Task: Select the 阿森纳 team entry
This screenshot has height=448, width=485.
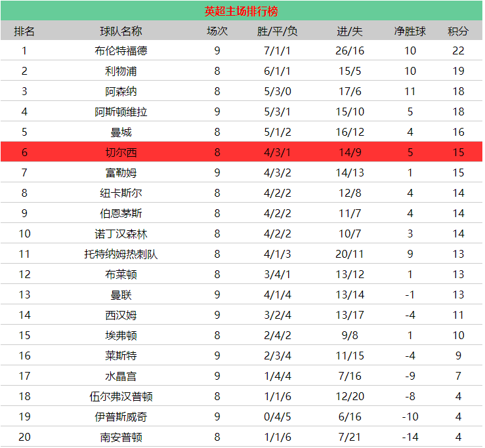Action: (121, 91)
